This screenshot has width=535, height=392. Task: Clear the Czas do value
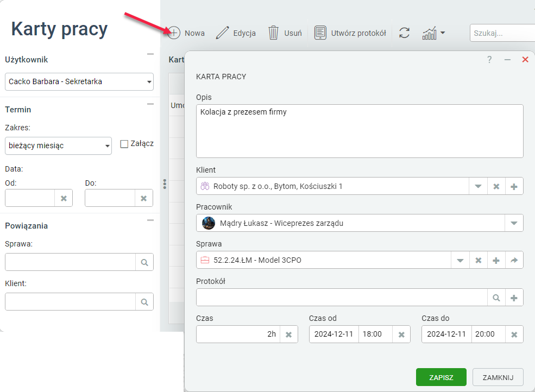tap(514, 334)
